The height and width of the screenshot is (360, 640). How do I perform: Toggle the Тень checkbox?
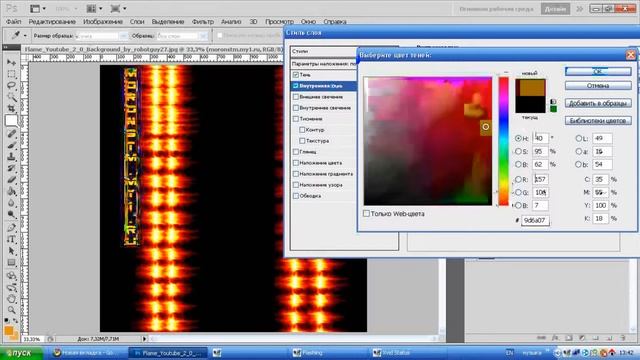tap(296, 75)
